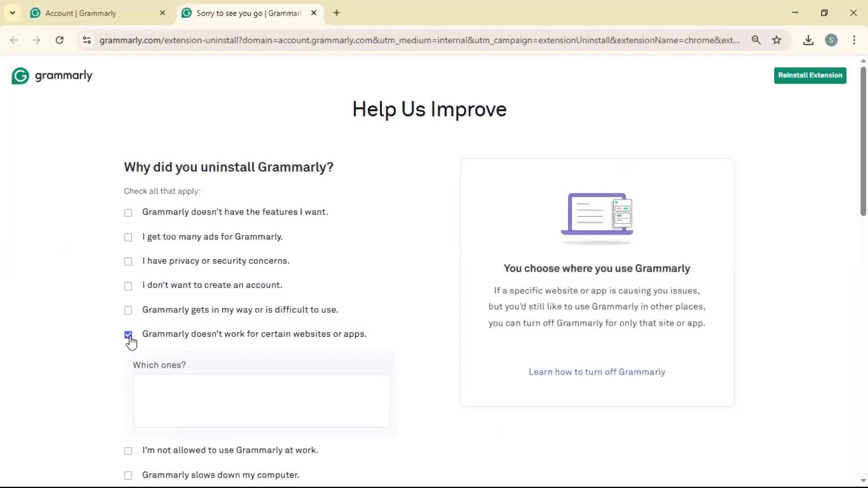The height and width of the screenshot is (488, 868).
Task: Close the 'Sorry to see you go' tab
Action: pos(314,13)
